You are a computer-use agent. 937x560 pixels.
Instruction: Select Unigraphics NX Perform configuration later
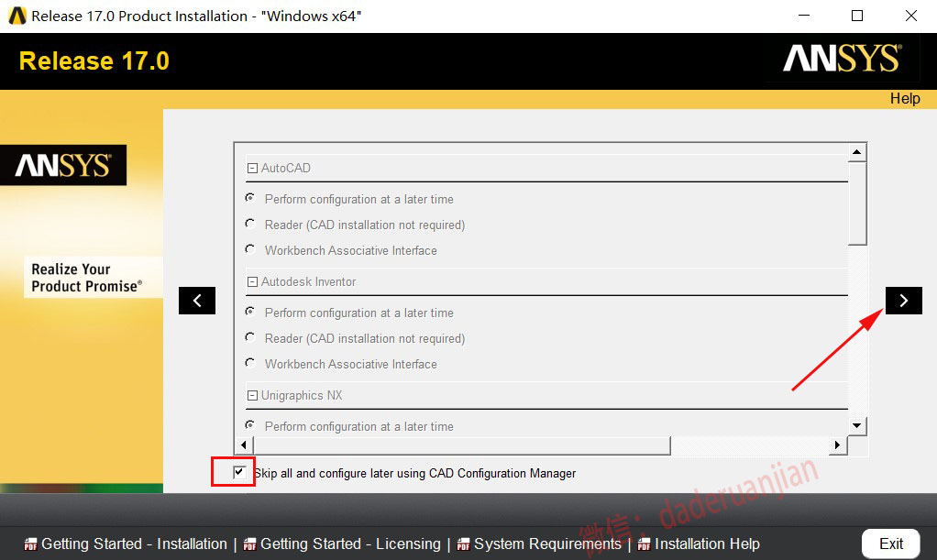(x=250, y=424)
